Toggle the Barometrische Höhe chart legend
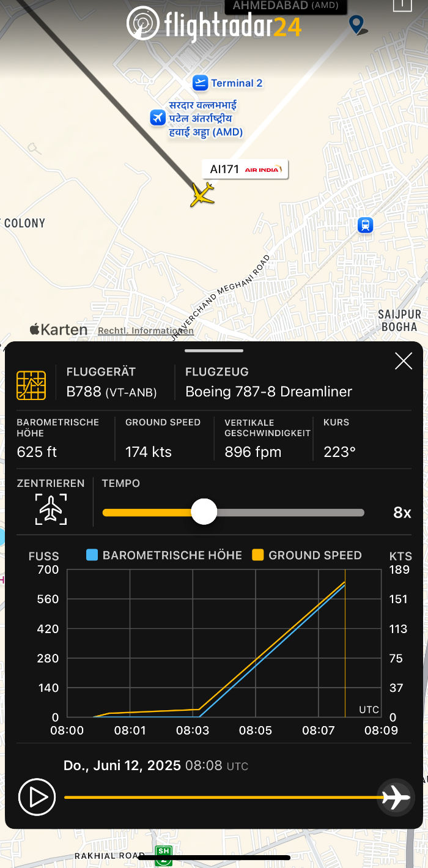This screenshot has height=868, width=428. [164, 555]
